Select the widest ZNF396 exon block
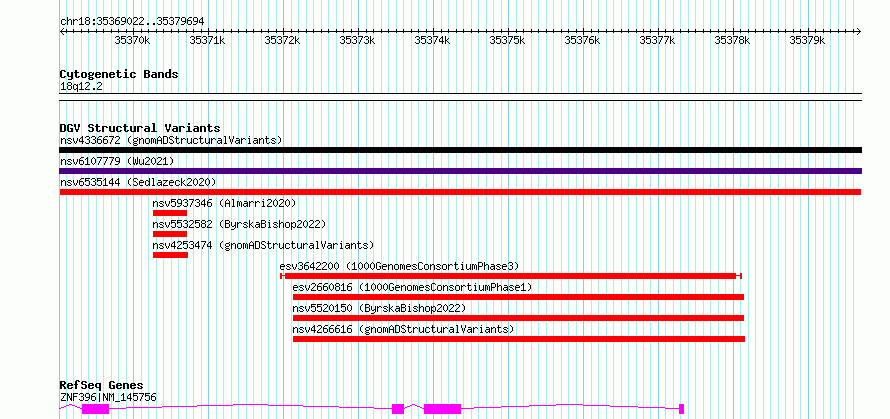This screenshot has width=890, height=419. pos(443,409)
